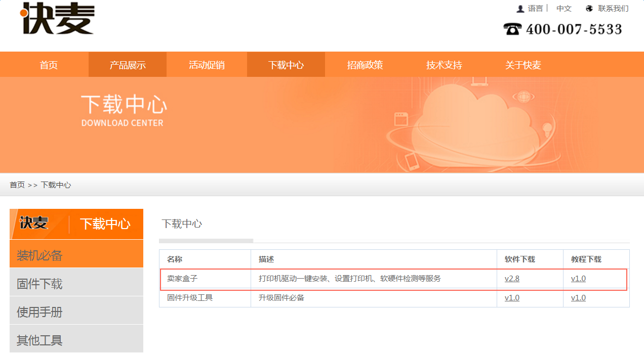Click the 教程下载 column header

coord(596,259)
